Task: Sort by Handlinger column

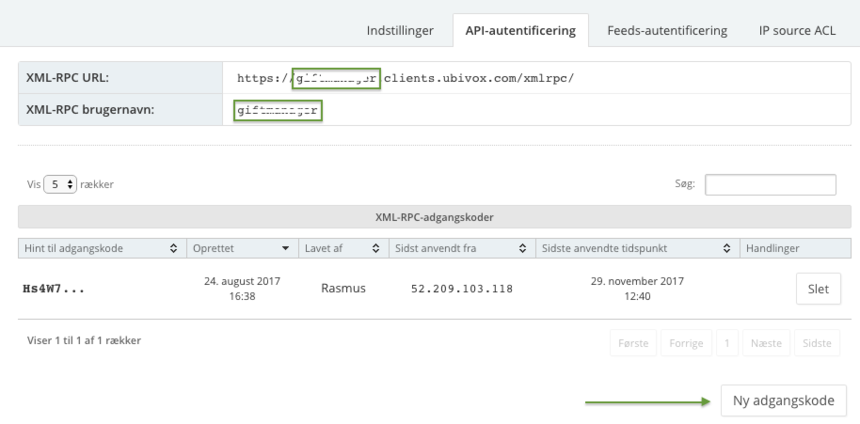Action: 795,247
